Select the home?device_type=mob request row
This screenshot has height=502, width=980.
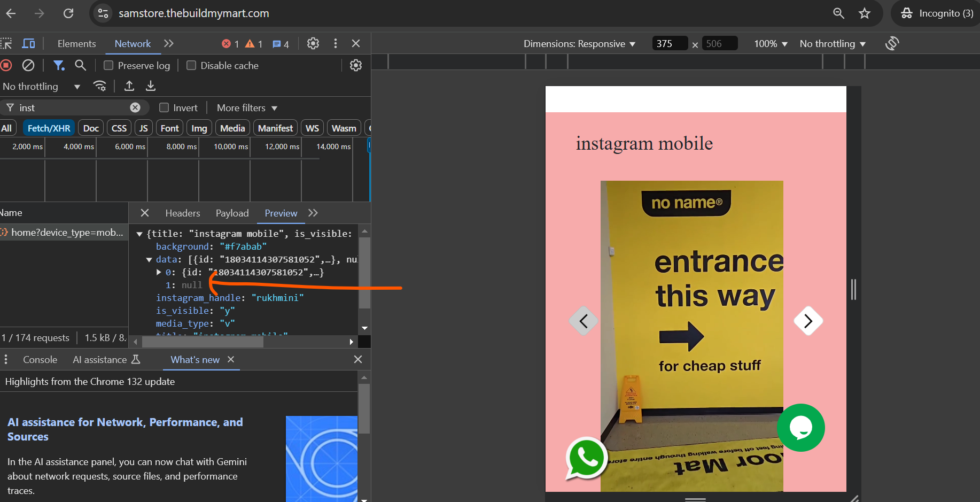point(64,233)
